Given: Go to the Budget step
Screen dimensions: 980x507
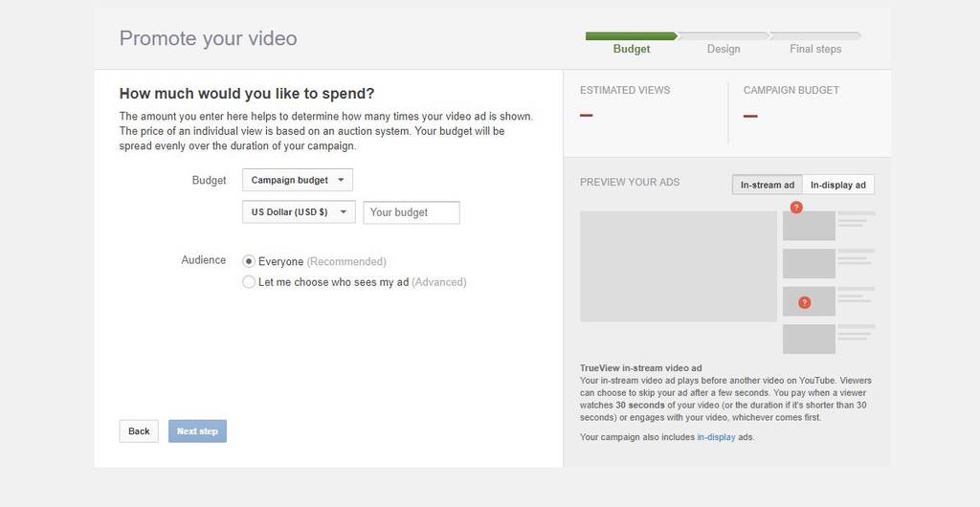Looking at the screenshot, I should (632, 49).
